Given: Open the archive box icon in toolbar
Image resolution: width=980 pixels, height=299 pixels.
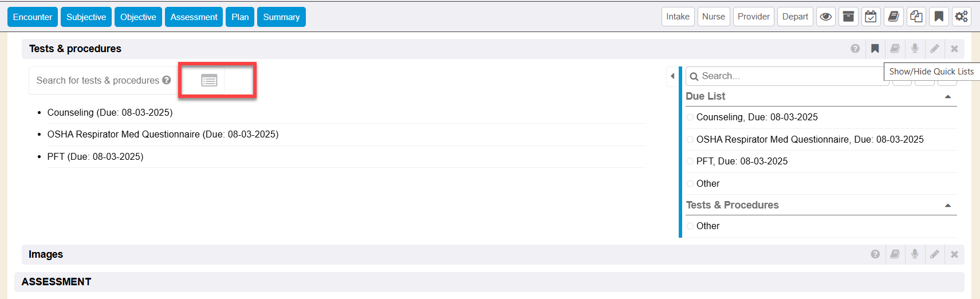Looking at the screenshot, I should click(848, 17).
